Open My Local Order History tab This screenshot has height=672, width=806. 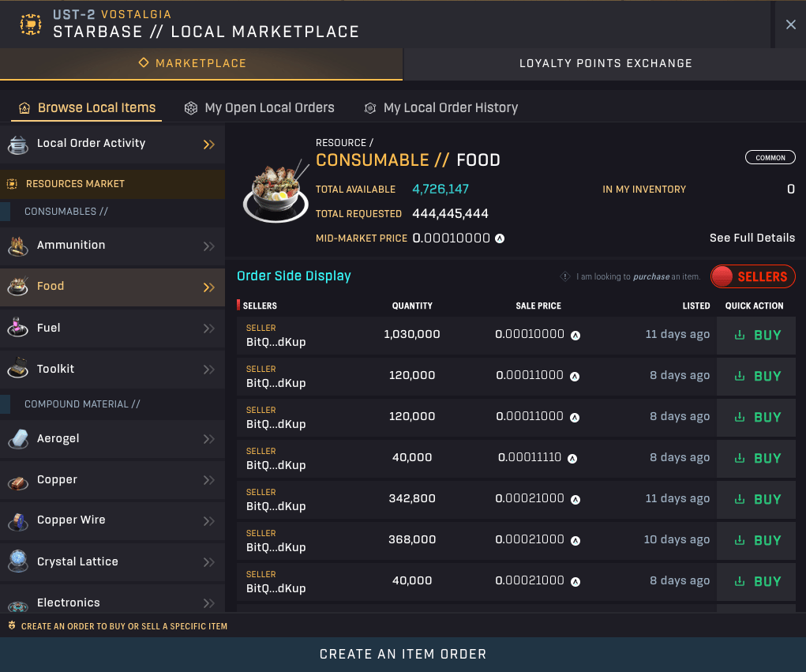coord(441,108)
